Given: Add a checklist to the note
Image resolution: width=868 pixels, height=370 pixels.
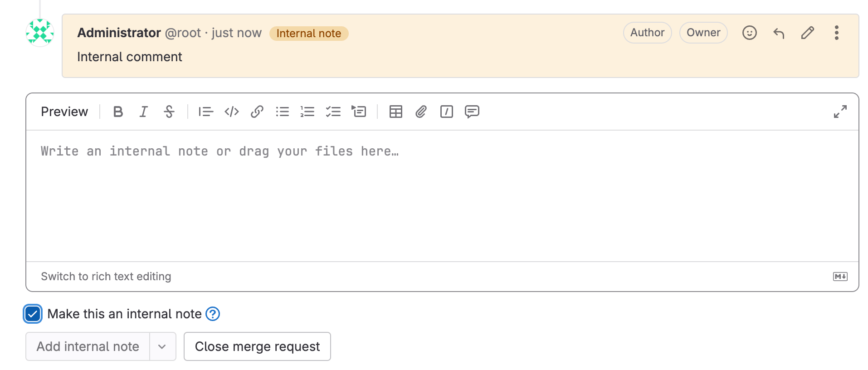Looking at the screenshot, I should [333, 112].
